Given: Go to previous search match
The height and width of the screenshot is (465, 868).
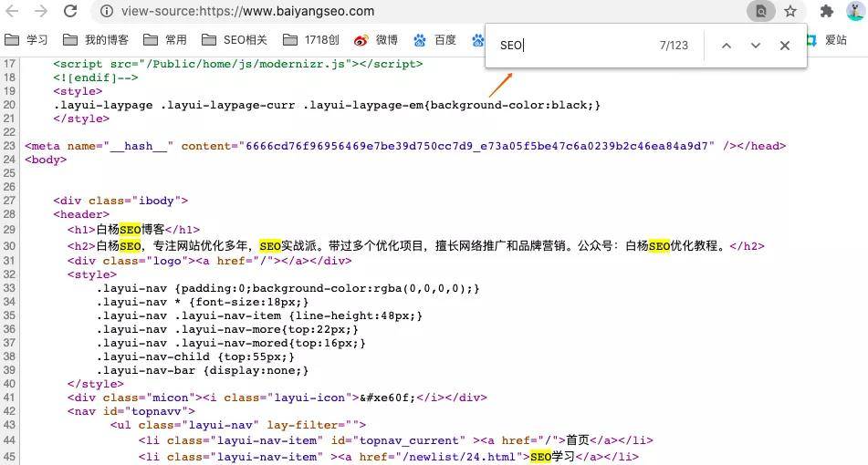Looking at the screenshot, I should (x=727, y=46).
